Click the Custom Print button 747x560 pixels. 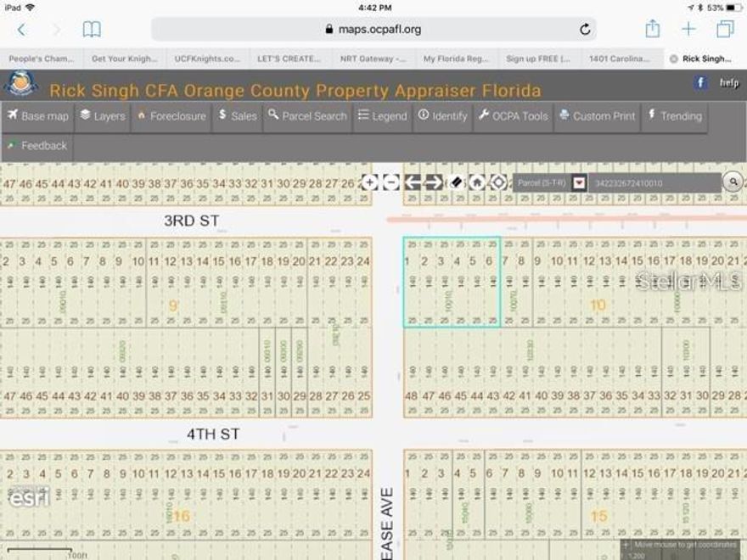tap(597, 116)
